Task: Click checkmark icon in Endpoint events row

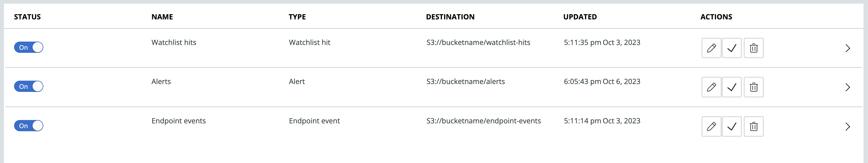Action: [732, 127]
